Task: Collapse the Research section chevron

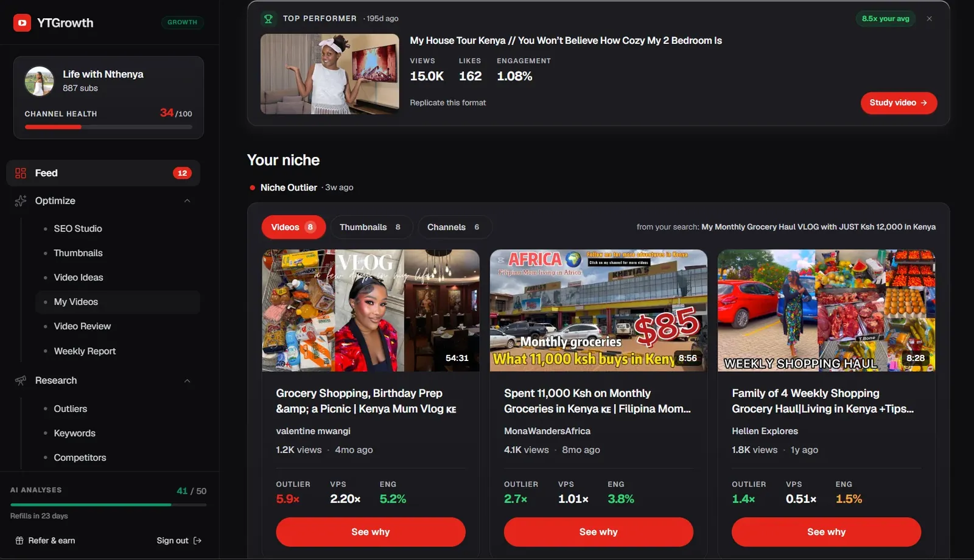Action: point(187,381)
